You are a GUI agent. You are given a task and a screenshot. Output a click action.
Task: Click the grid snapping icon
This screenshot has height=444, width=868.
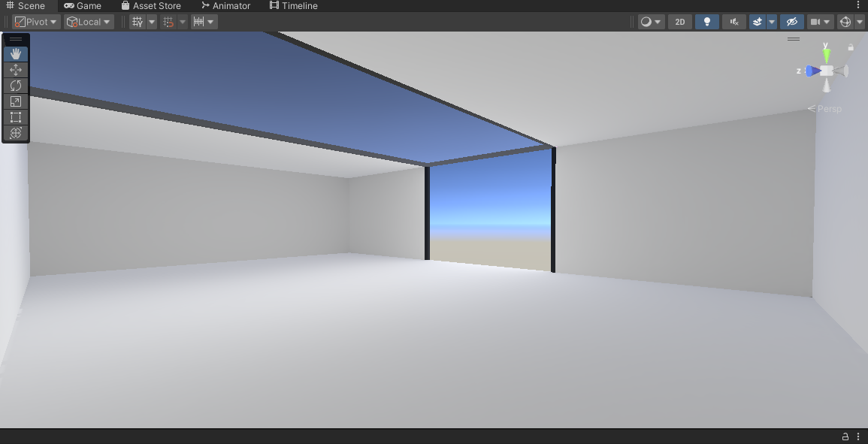click(168, 22)
